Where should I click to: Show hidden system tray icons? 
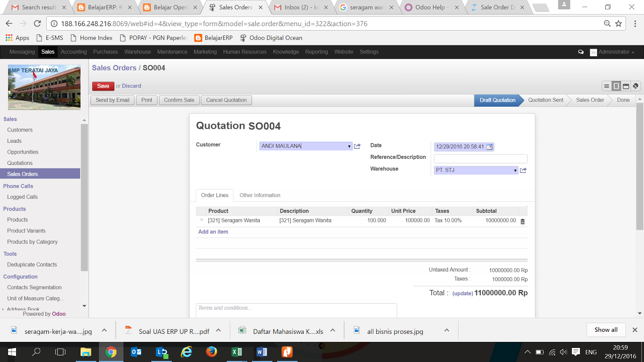point(527,352)
